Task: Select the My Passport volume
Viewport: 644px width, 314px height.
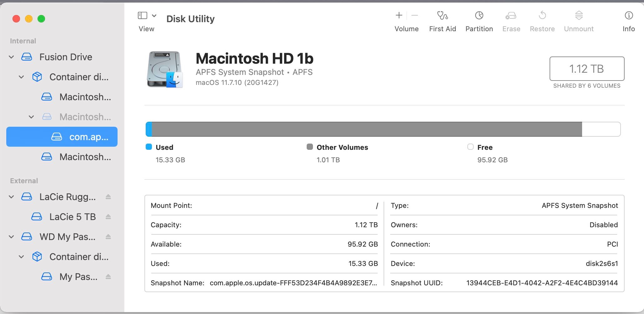Action: click(x=62, y=277)
